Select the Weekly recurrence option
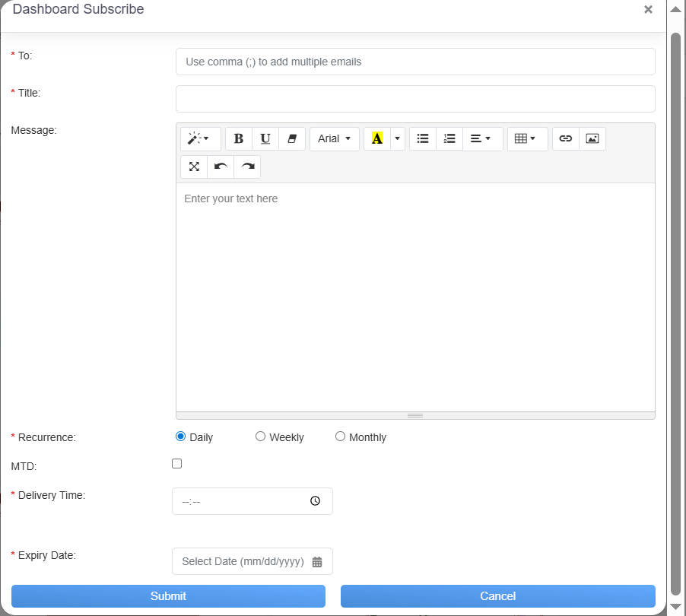Image resolution: width=686 pixels, height=616 pixels. pos(261,437)
